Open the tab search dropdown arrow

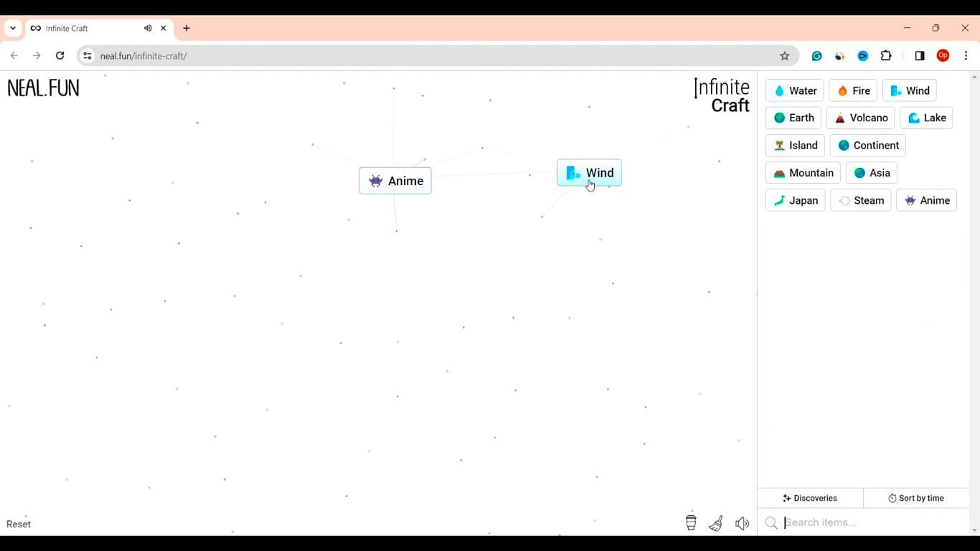pos(13,28)
